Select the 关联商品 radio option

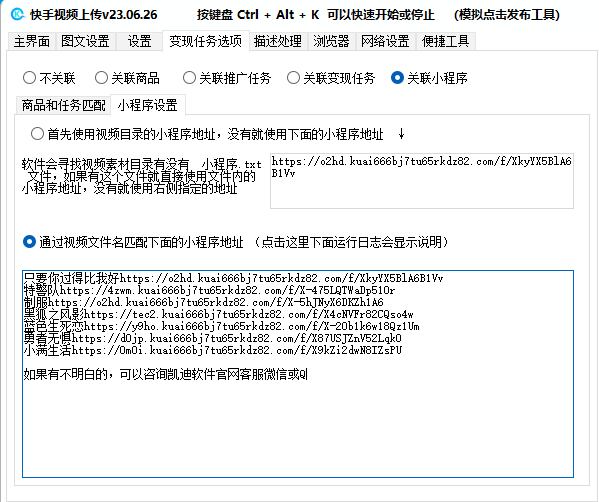pos(127,78)
